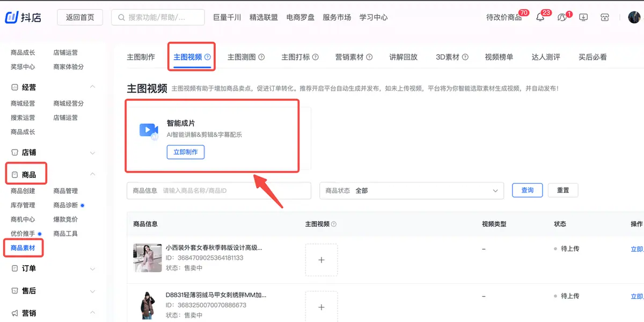Collapse the 商品 section chevron
The height and width of the screenshot is (322, 644).
[x=92, y=174]
